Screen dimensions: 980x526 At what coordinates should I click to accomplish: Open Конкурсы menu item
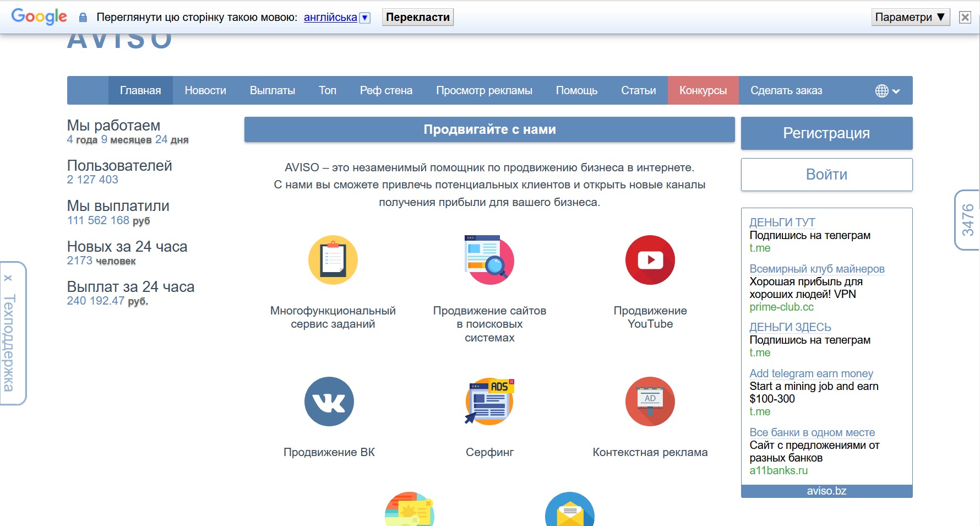pos(703,90)
